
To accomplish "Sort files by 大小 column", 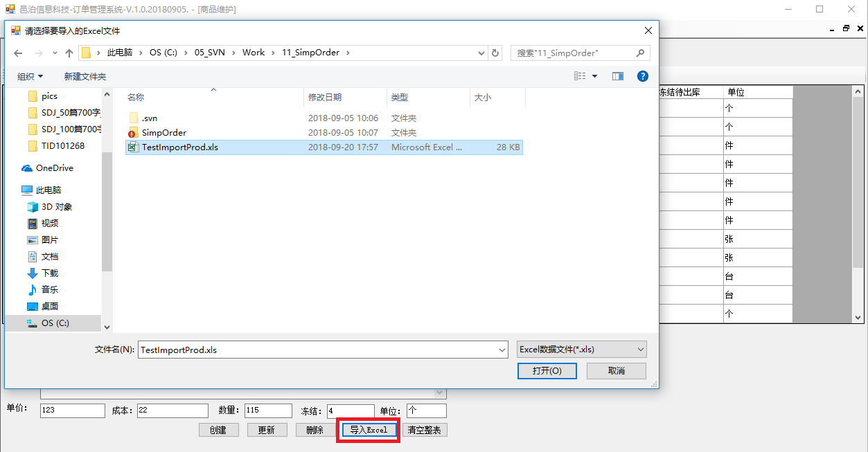I will tap(497, 98).
